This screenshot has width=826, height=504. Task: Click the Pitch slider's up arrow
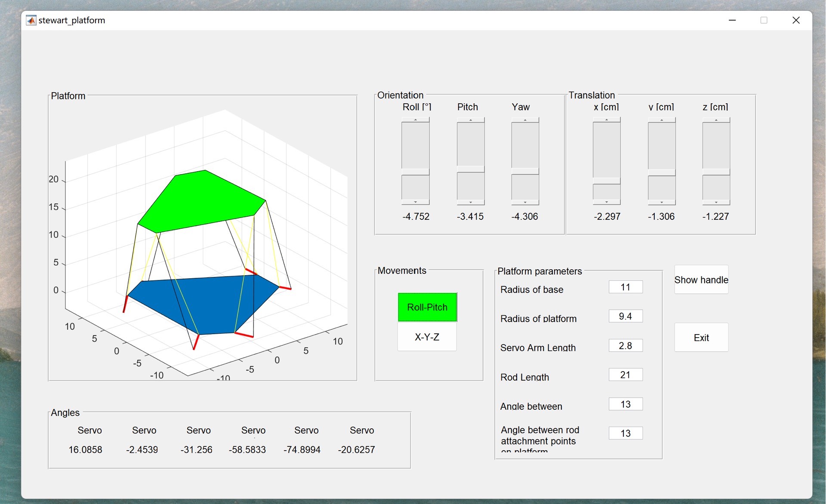coord(471,120)
